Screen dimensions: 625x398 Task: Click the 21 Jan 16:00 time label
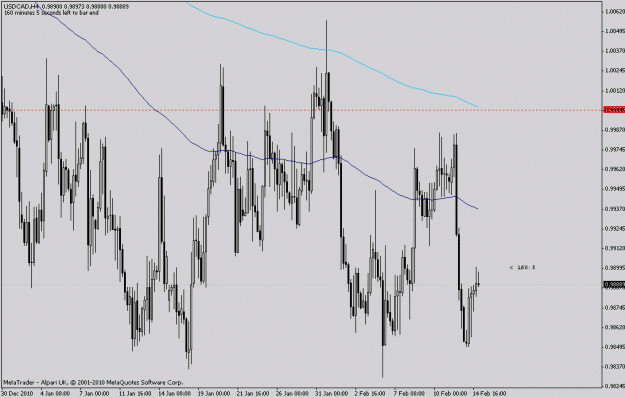(x=253, y=394)
